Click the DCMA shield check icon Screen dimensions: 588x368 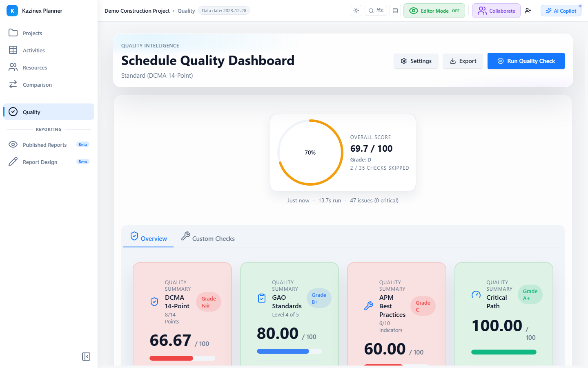154,302
